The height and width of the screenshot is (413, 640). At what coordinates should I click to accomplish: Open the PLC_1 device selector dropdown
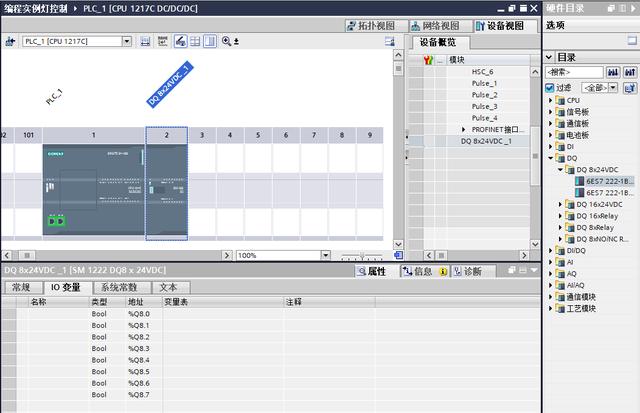(x=127, y=41)
